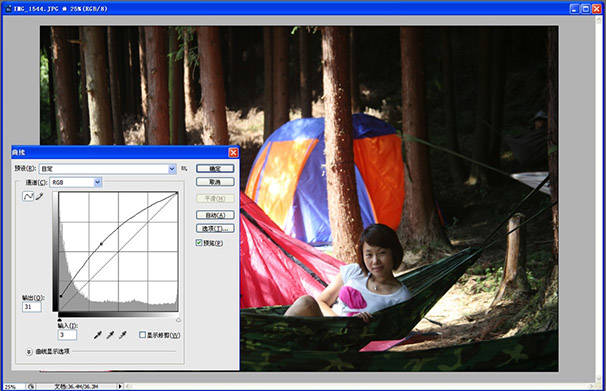Click the status bar info icon next to zoom percentage
The height and width of the screenshot is (391, 606).
[31, 386]
